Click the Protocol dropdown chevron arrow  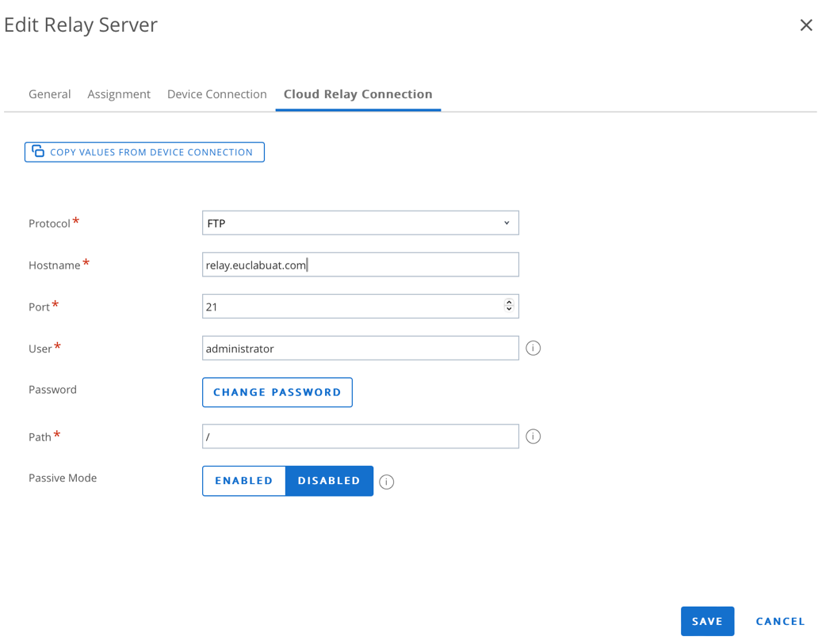click(507, 223)
